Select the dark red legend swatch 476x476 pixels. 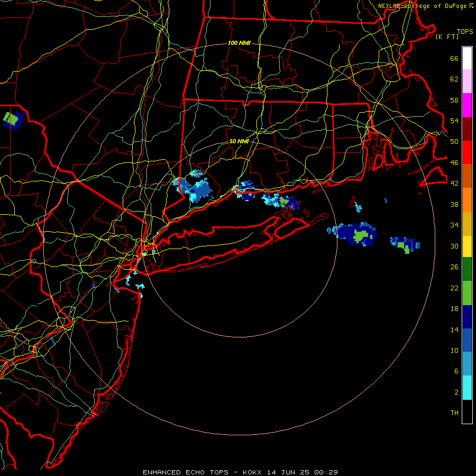[467, 129]
